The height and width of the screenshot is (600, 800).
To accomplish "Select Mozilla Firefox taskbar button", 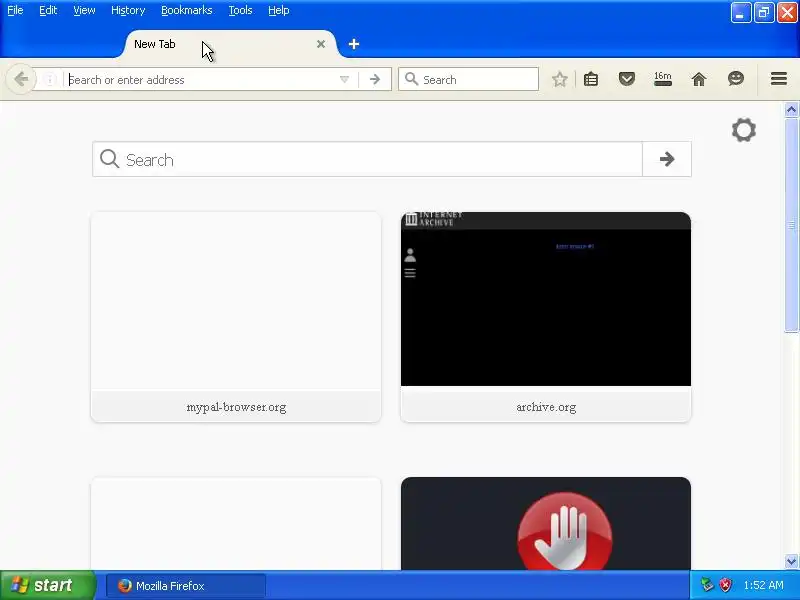I will (x=186, y=586).
